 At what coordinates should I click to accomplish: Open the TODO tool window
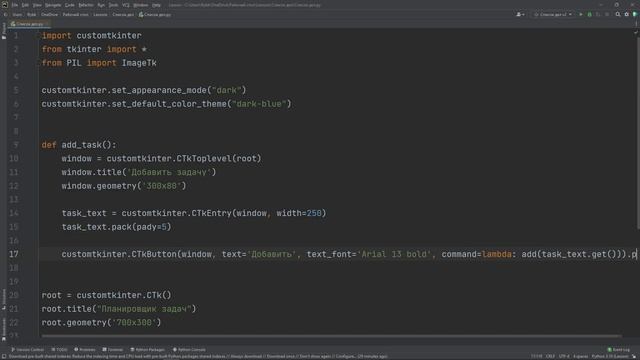pos(60,350)
